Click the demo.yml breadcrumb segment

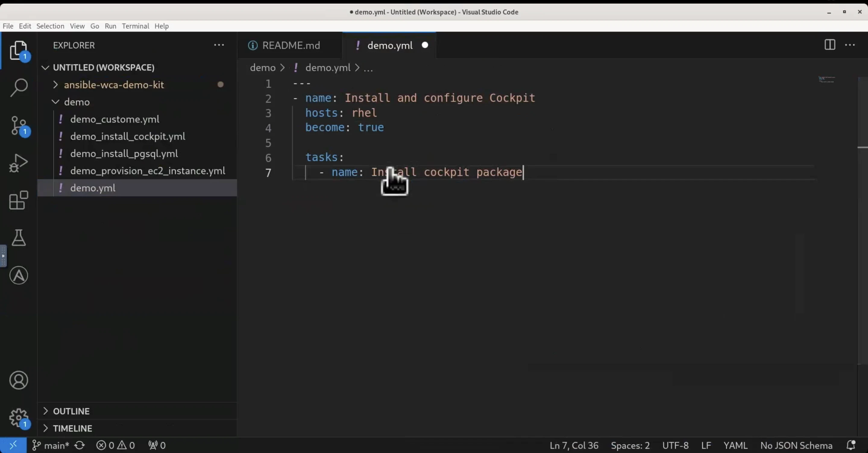coord(328,68)
